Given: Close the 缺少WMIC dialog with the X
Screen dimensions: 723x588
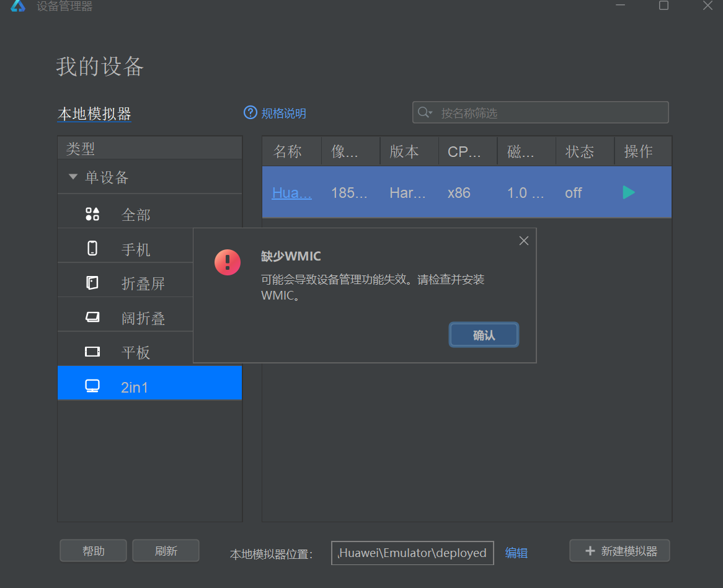Looking at the screenshot, I should [x=524, y=241].
